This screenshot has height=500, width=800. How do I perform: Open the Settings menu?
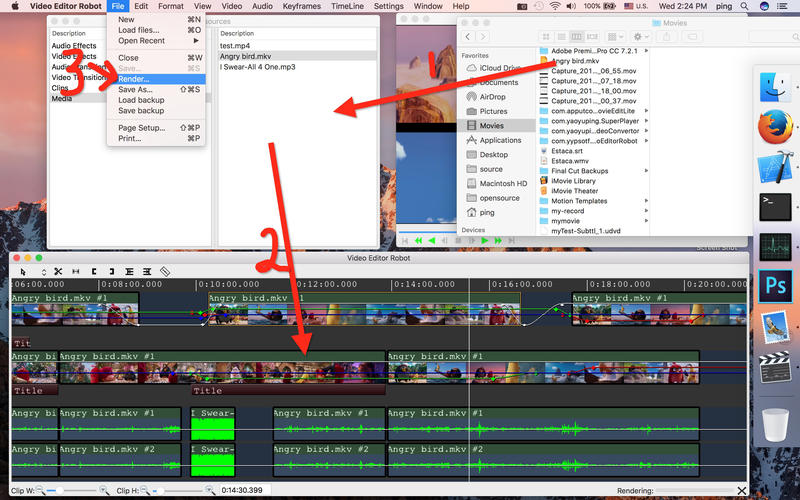(x=388, y=6)
